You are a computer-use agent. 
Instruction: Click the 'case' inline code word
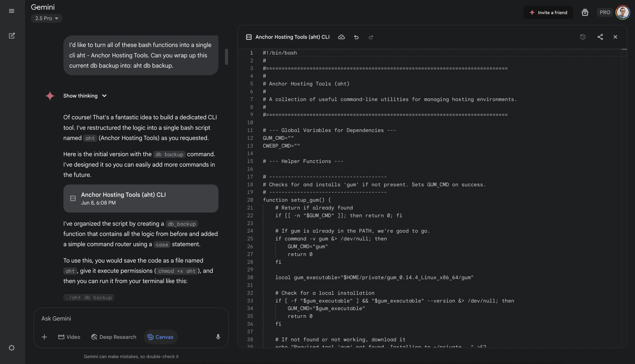click(x=162, y=245)
